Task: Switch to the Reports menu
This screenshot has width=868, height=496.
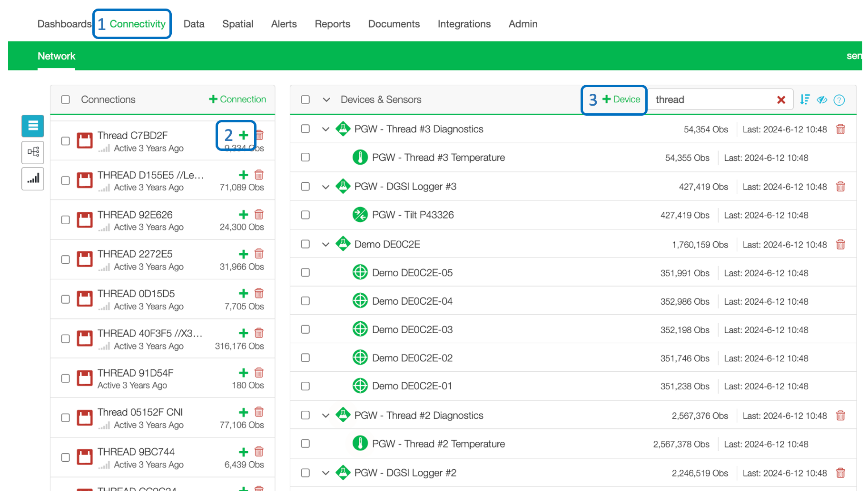Action: [x=332, y=24]
